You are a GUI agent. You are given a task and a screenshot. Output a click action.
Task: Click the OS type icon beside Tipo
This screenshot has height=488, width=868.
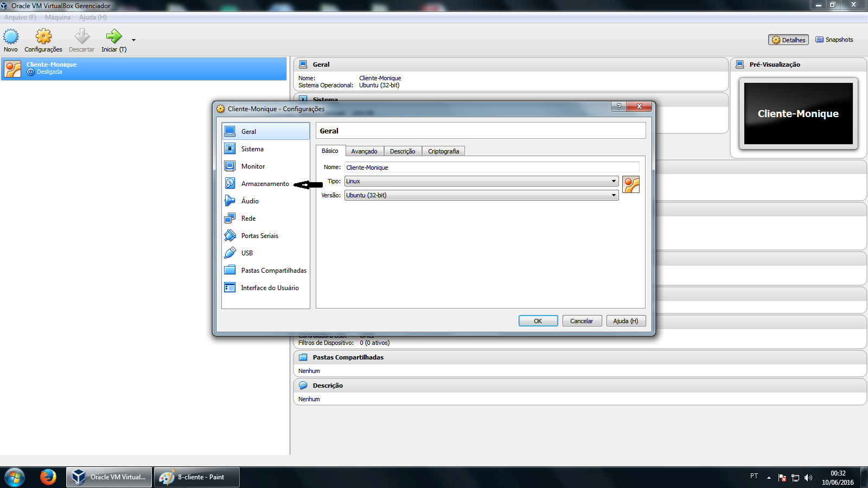pos(631,184)
